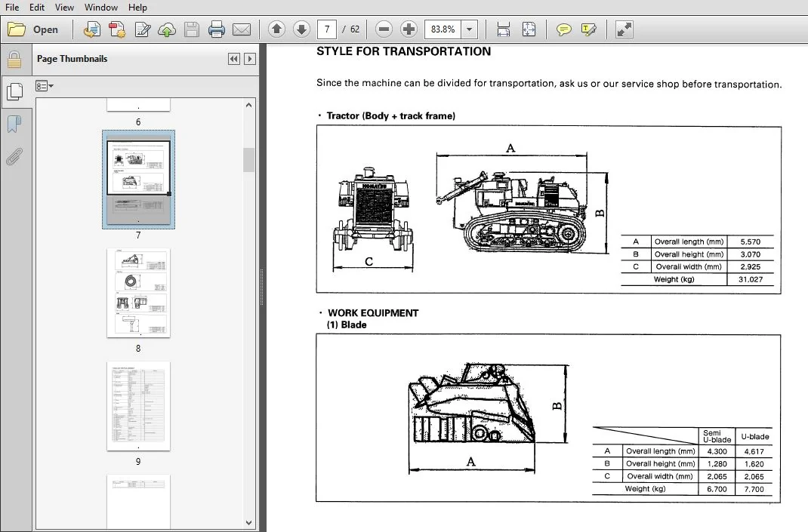Viewport: 808px width, 532px height.
Task: Click the U-blade column header
Action: click(755, 437)
